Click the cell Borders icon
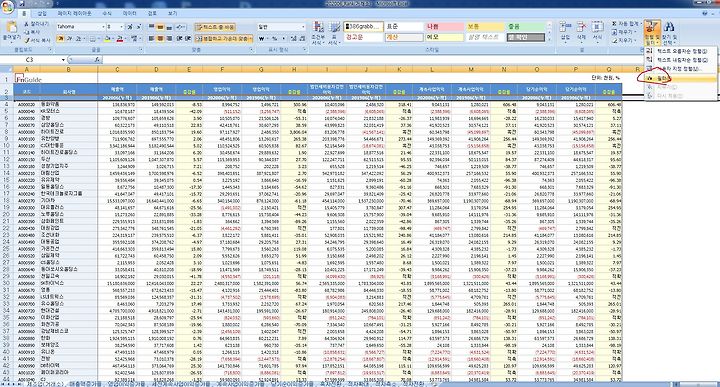The height and width of the screenshot is (387, 720). click(x=93, y=39)
